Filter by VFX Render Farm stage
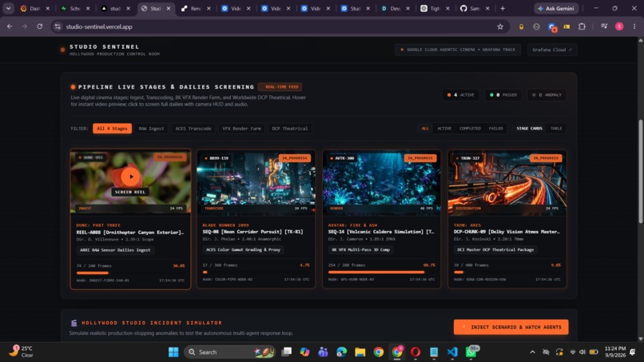Screen dimensions: 644x362 [x=241, y=129]
